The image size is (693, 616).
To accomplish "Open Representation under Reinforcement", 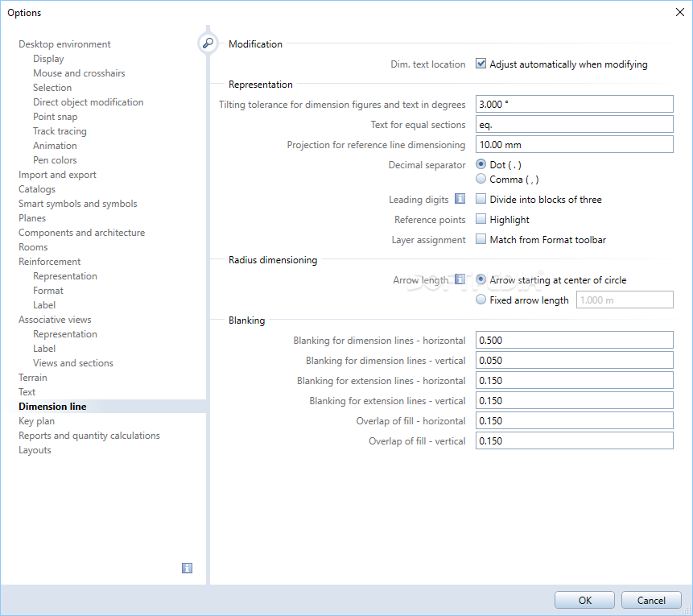I will point(65,276).
